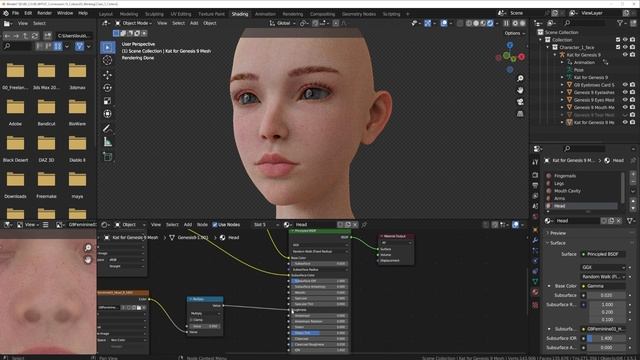Select the Scale tool in viewport toolbar

coord(107,101)
